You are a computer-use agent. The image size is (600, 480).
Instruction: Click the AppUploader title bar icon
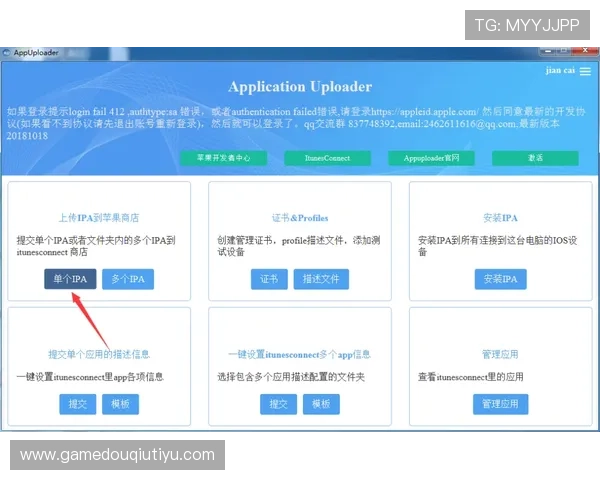[6, 53]
